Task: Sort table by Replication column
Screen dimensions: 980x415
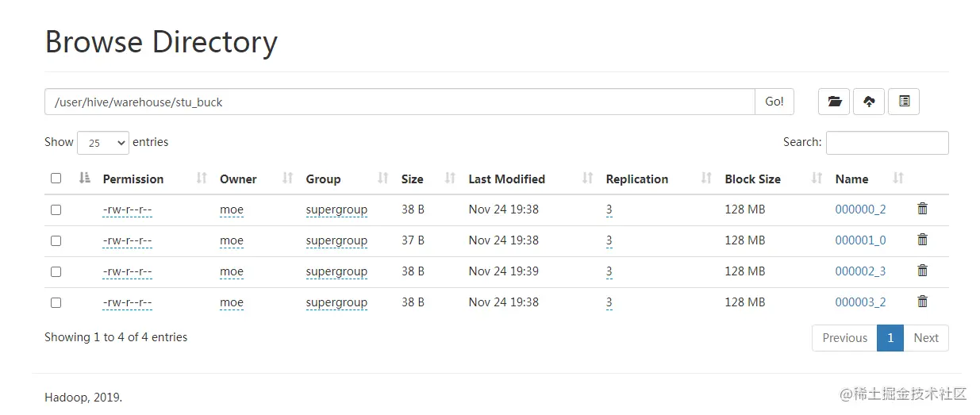Action: pyautogui.click(x=706, y=179)
